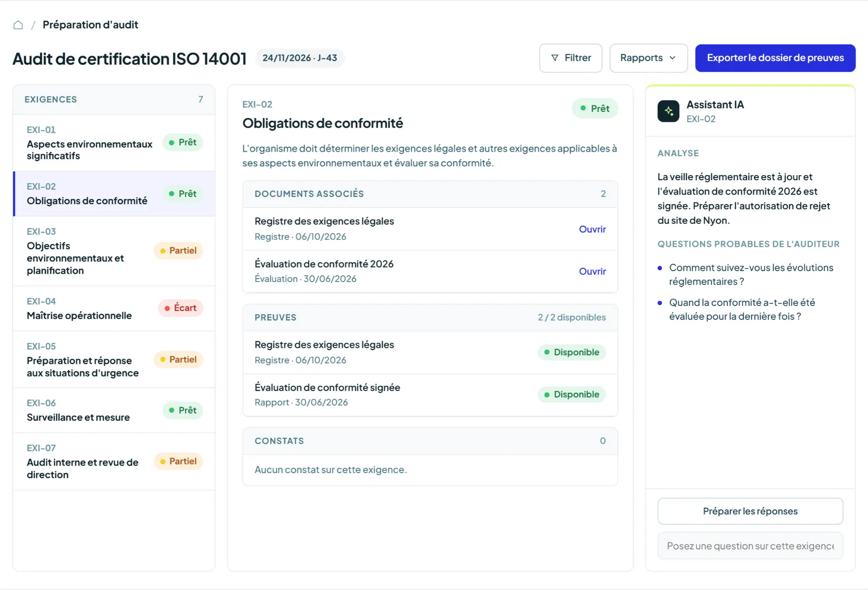This screenshot has width=868, height=590.
Task: Click the Analyse heading in assistant panel
Action: point(678,153)
